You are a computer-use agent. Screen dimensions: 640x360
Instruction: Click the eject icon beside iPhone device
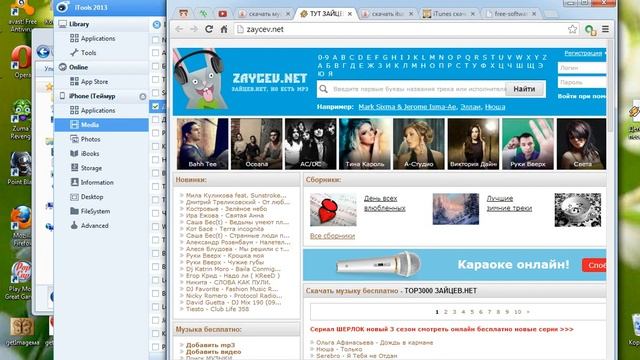pos(142,97)
